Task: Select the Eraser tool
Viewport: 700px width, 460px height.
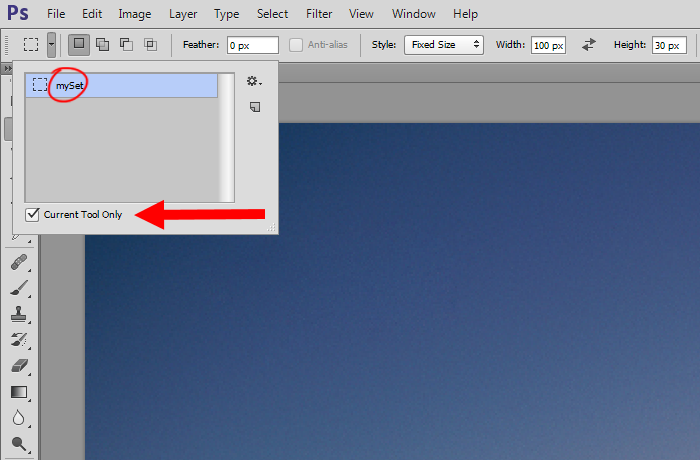Action: pos(19,366)
